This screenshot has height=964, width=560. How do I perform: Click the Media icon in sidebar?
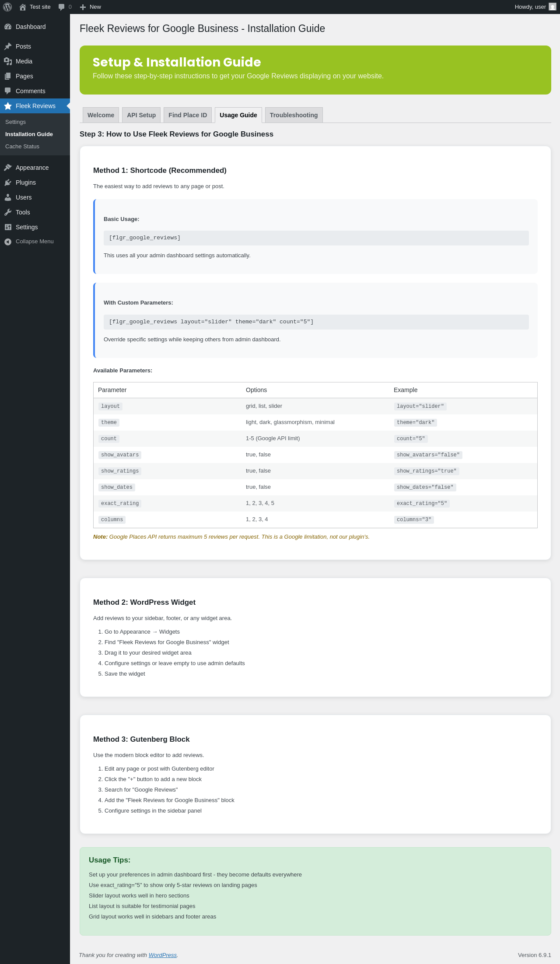(8, 61)
